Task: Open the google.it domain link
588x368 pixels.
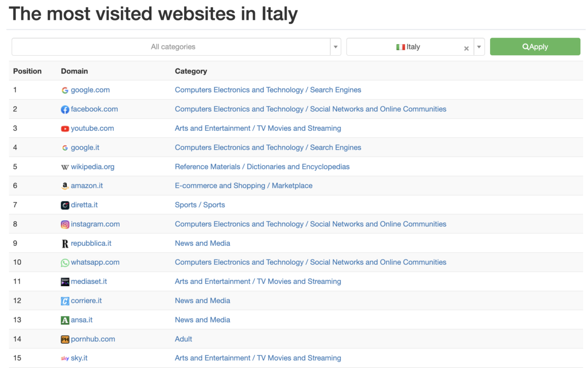Action: coord(85,147)
